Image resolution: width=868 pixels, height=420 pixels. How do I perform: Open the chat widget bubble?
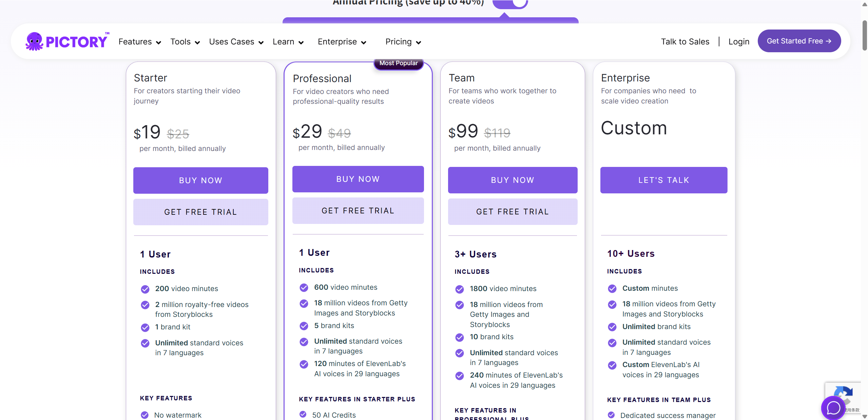point(833,408)
